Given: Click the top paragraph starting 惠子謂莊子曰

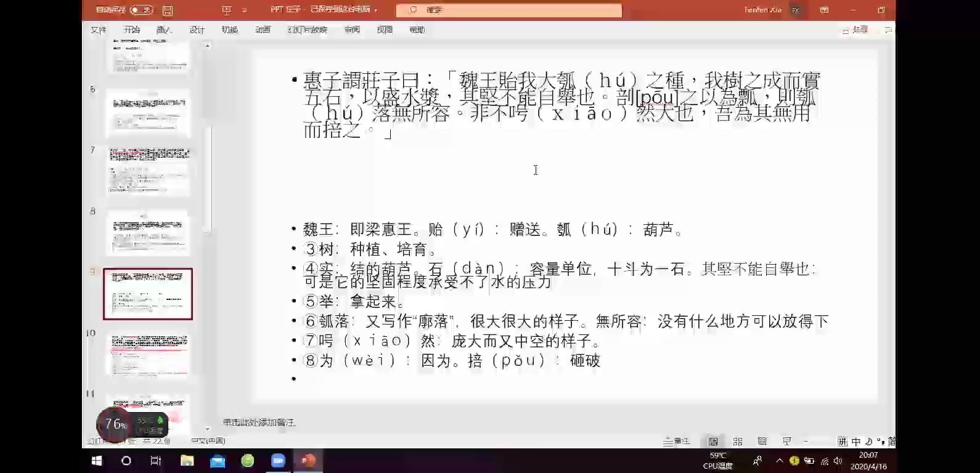Looking at the screenshot, I should (x=561, y=105).
